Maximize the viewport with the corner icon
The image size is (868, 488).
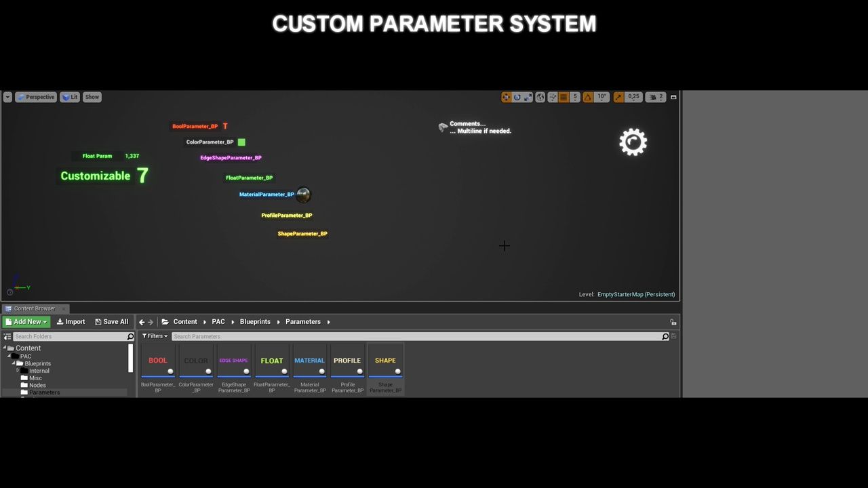[673, 97]
